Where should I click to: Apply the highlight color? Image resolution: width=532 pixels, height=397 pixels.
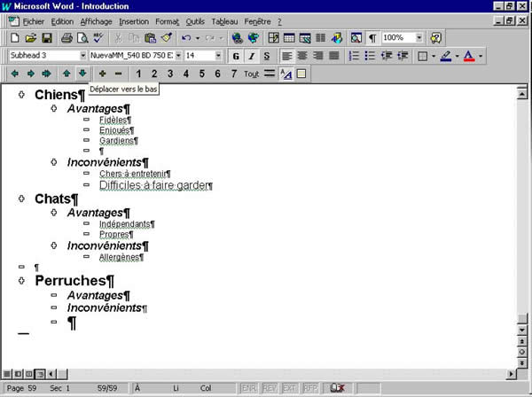tap(446, 56)
